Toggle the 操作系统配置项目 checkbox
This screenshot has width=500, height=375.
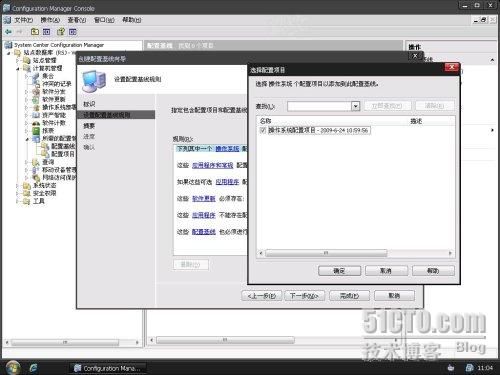click(x=263, y=130)
